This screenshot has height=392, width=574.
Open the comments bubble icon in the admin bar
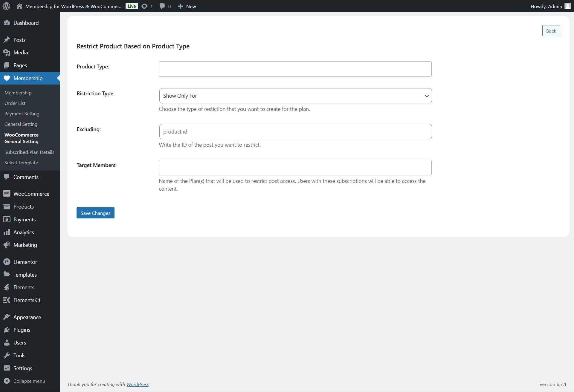[162, 6]
